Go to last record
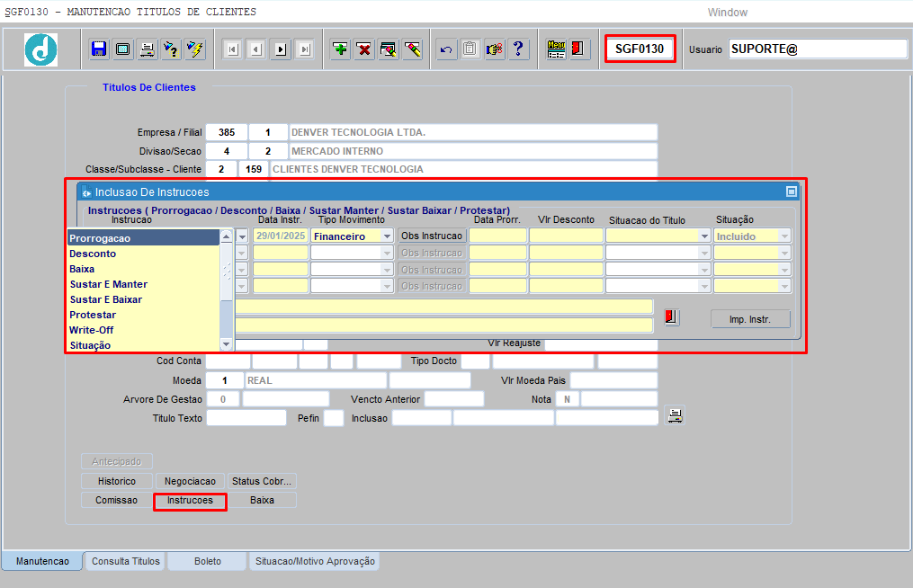The height and width of the screenshot is (588, 913). 305,49
